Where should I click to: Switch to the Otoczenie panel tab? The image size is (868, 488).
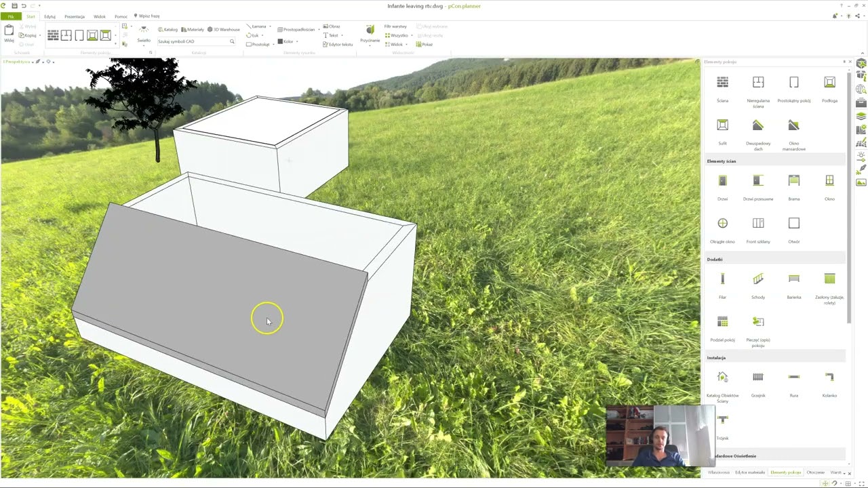tap(816, 472)
